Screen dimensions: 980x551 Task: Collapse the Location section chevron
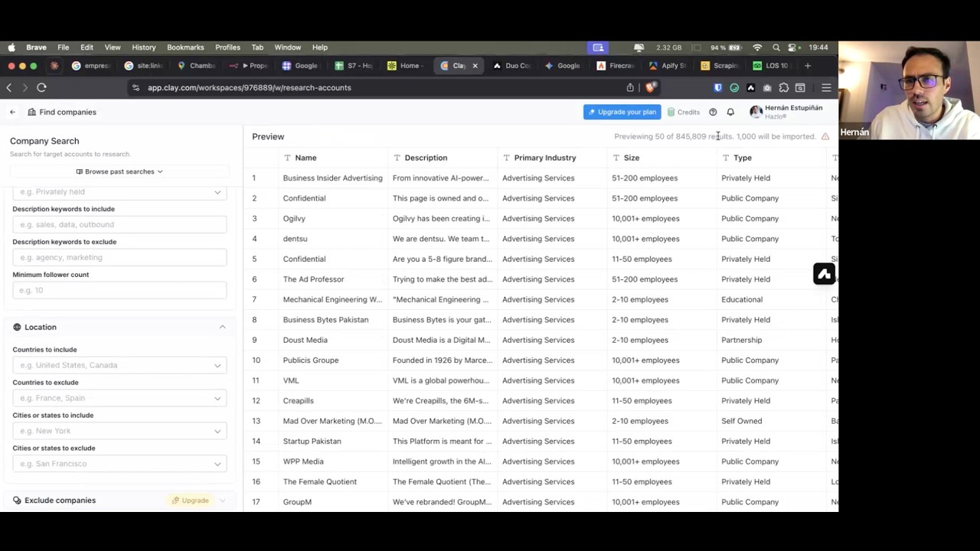point(222,327)
